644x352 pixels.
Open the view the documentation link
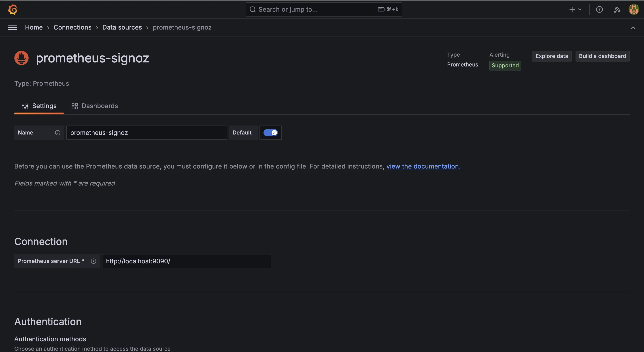point(422,166)
